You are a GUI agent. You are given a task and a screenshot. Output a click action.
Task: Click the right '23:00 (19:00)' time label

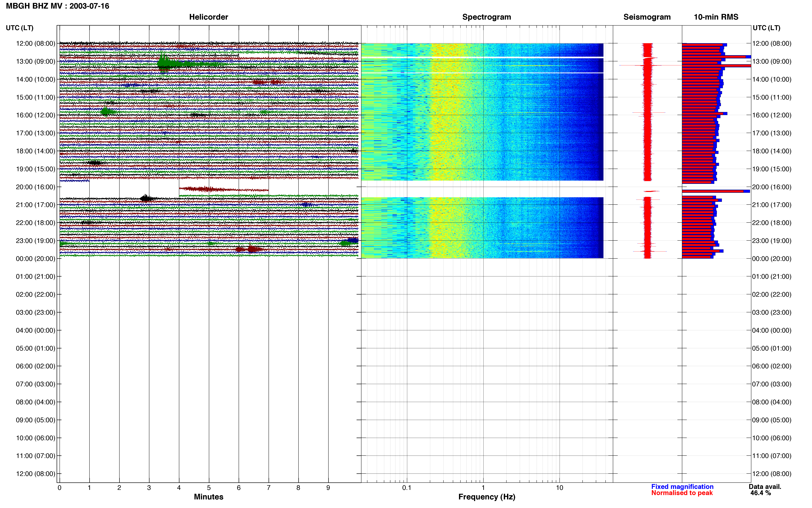pyautogui.click(x=772, y=240)
